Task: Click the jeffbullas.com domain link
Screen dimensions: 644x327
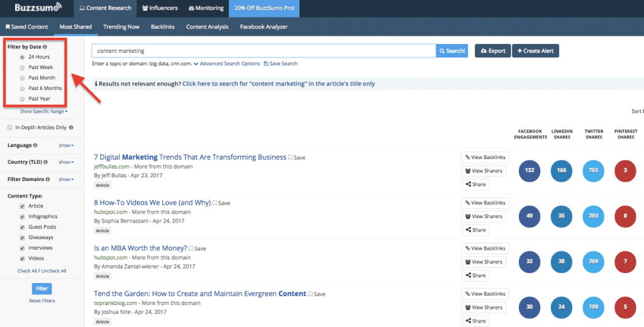Action: 112,167
